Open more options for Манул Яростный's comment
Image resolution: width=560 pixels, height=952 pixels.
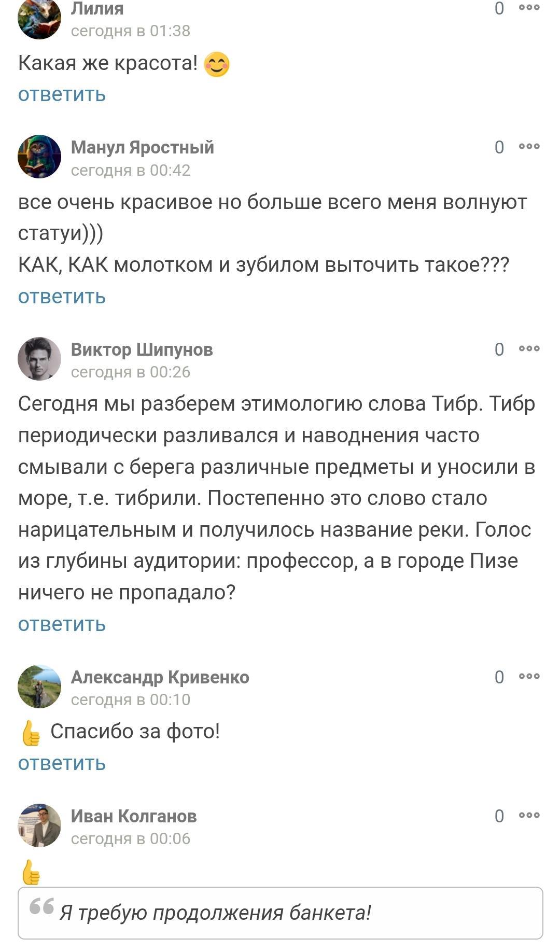[529, 147]
